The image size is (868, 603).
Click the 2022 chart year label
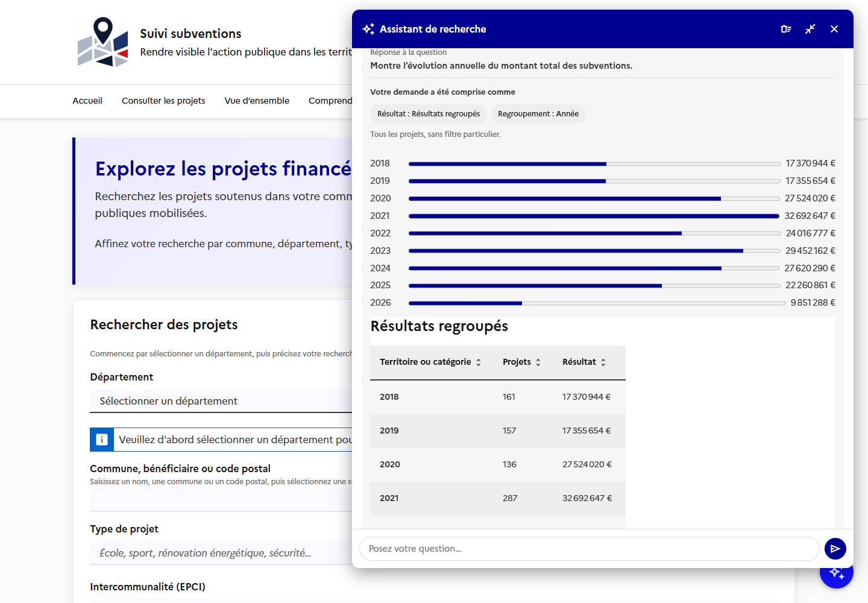coord(380,233)
